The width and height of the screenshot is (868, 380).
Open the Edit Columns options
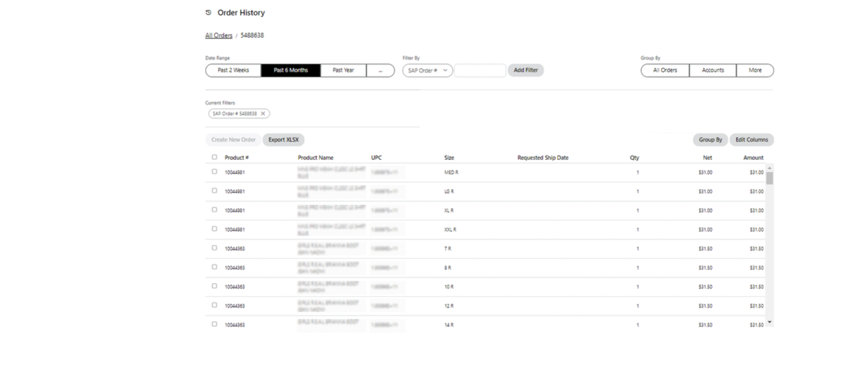[751, 140]
